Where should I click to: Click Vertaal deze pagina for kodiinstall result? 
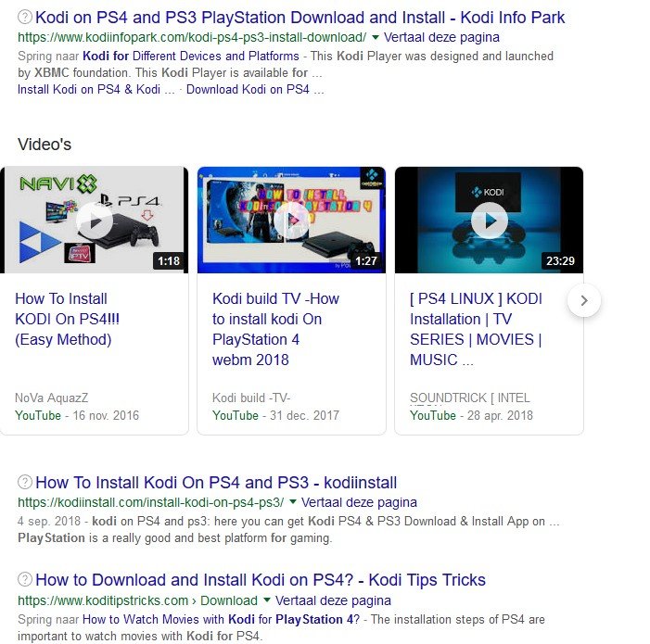(x=359, y=502)
